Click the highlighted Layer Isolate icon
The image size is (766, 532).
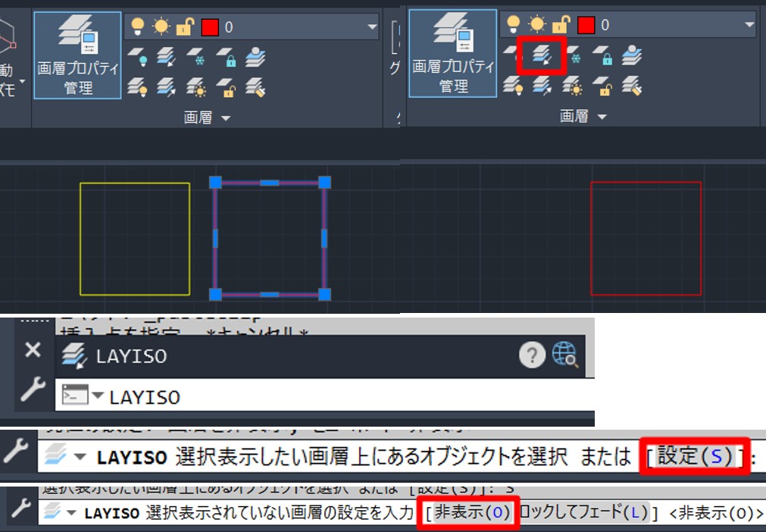pyautogui.click(x=541, y=58)
